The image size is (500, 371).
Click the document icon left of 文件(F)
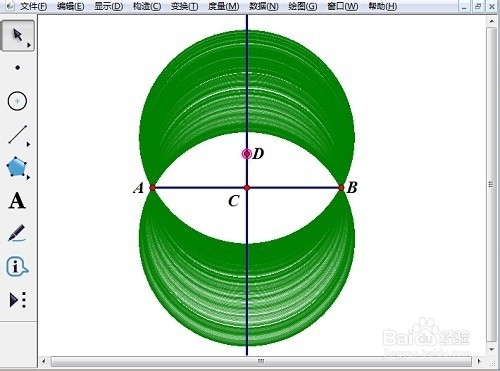pyautogui.click(x=10, y=6)
